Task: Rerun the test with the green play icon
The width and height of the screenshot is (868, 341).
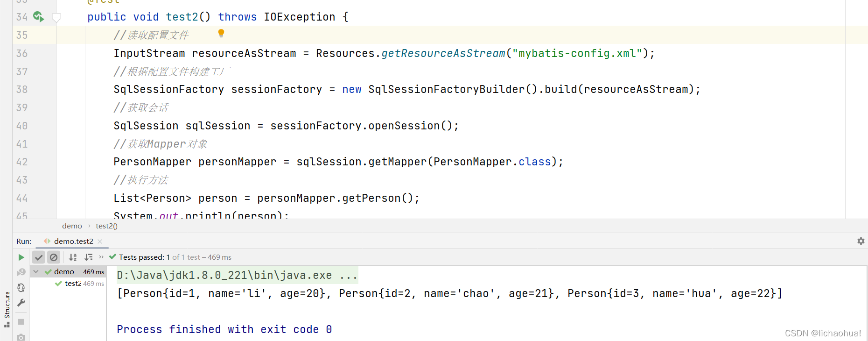Action: (21, 257)
